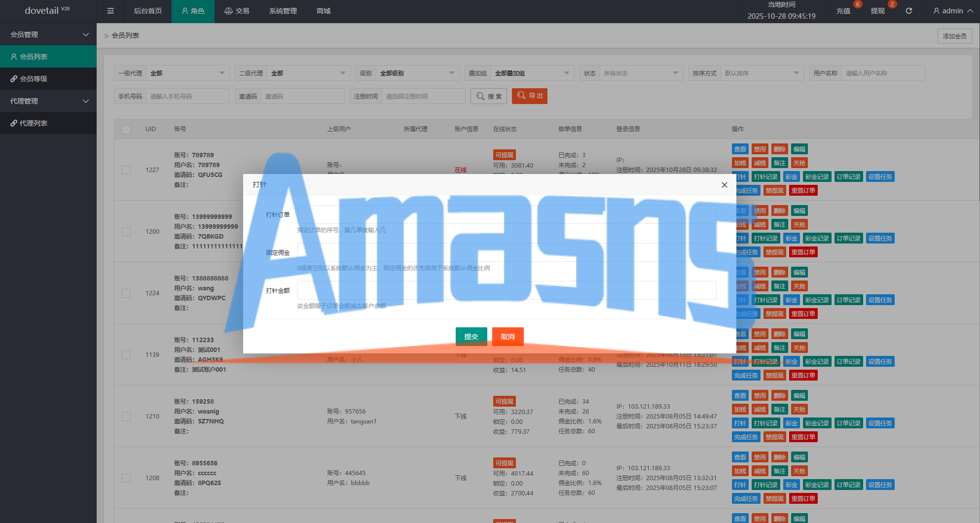
Task: Open the 交易 menu
Action: click(x=237, y=11)
